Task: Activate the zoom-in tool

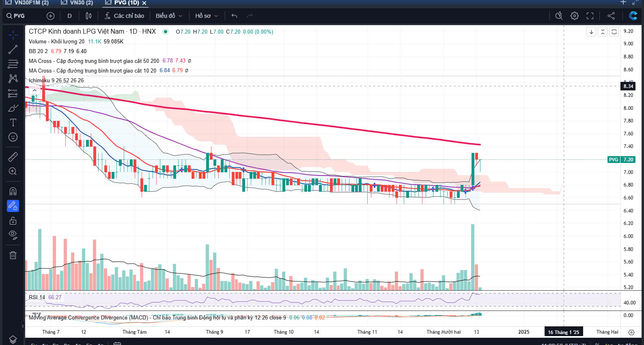Action: point(13,171)
